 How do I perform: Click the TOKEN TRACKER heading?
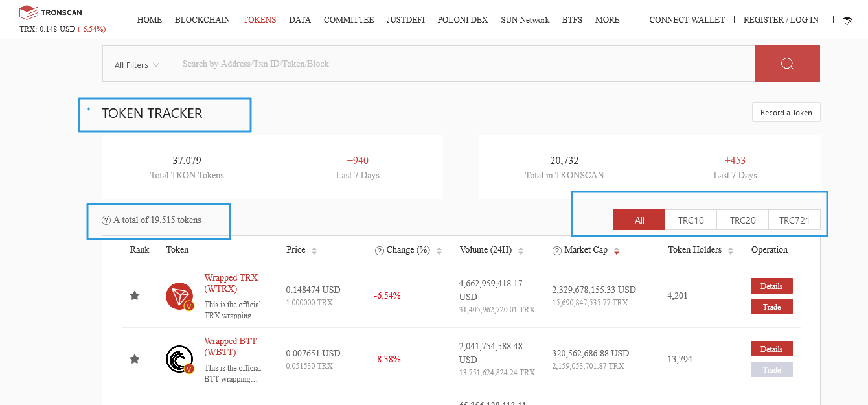[152, 113]
